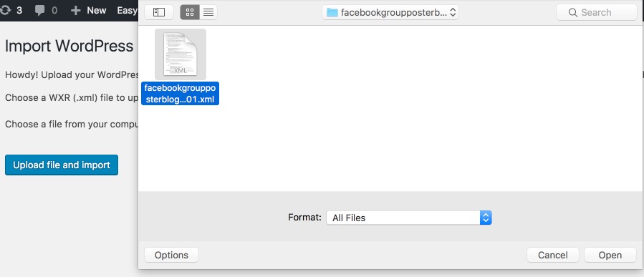Screen dimensions: 644x277
Task: Switch to icon view in file dialog
Action: point(190,12)
